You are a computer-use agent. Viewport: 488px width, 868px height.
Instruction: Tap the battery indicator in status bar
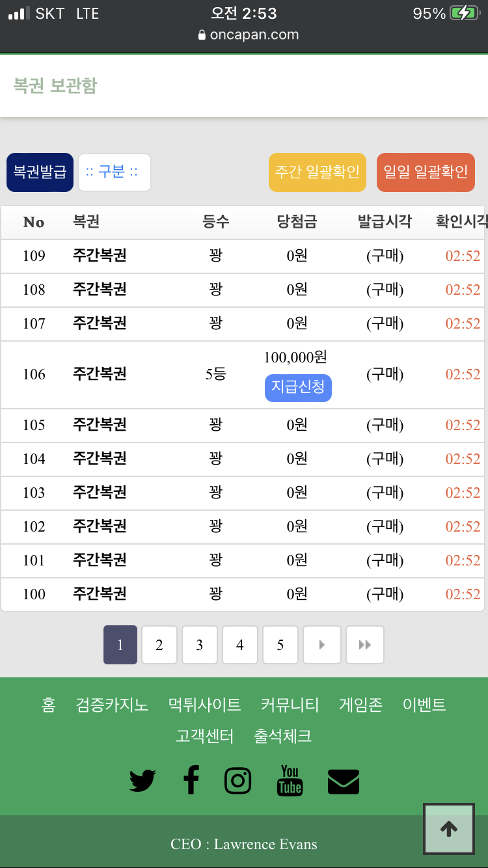(464, 13)
